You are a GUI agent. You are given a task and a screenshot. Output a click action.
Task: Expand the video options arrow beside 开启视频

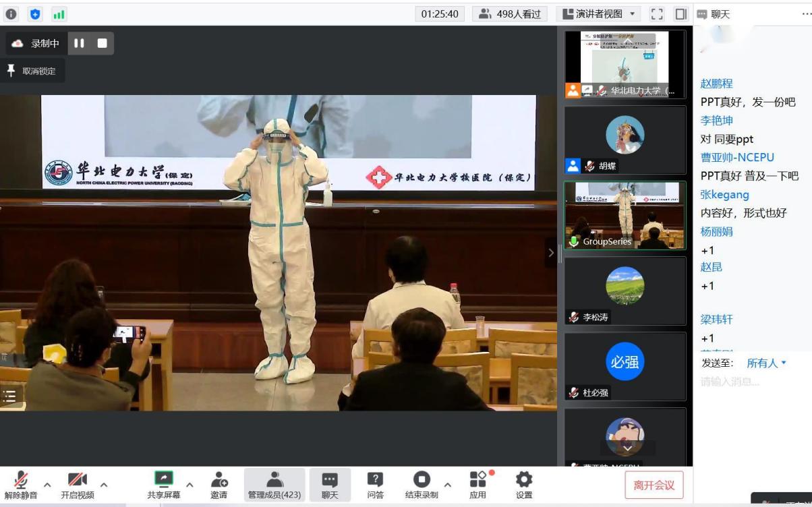click(x=104, y=484)
